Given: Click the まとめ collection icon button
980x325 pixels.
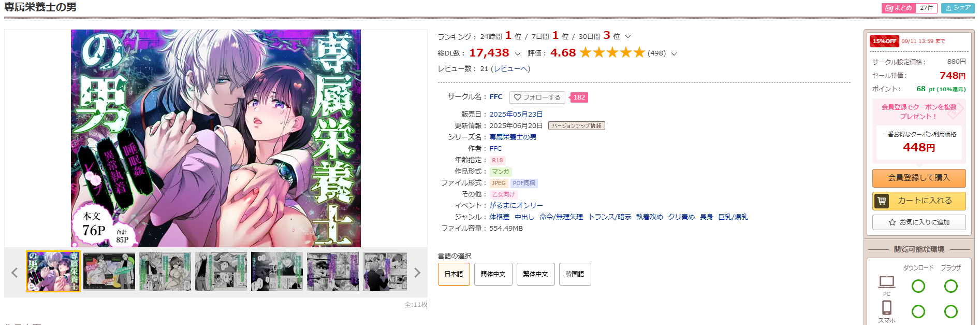Looking at the screenshot, I should [x=899, y=8].
